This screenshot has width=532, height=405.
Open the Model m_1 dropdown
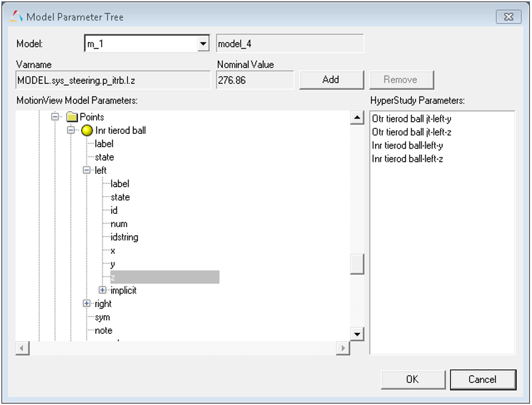point(203,43)
